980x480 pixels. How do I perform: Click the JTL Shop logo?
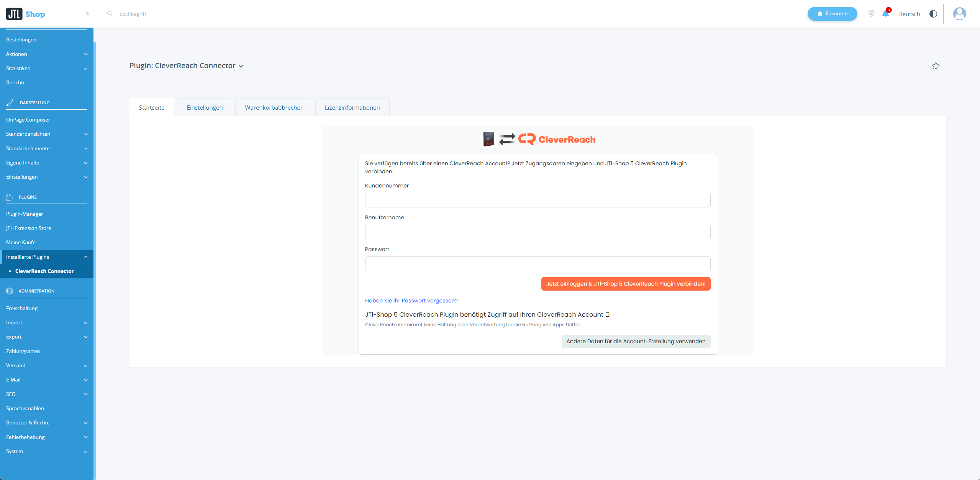coord(25,14)
